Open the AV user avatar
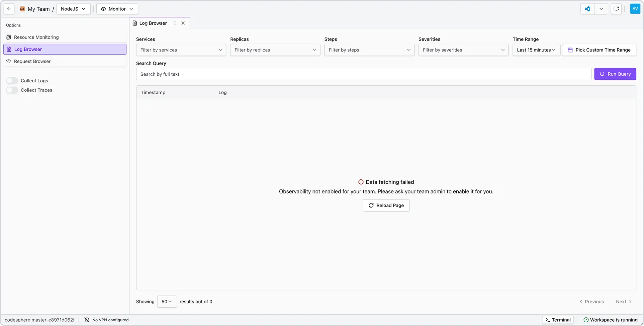 (x=635, y=9)
